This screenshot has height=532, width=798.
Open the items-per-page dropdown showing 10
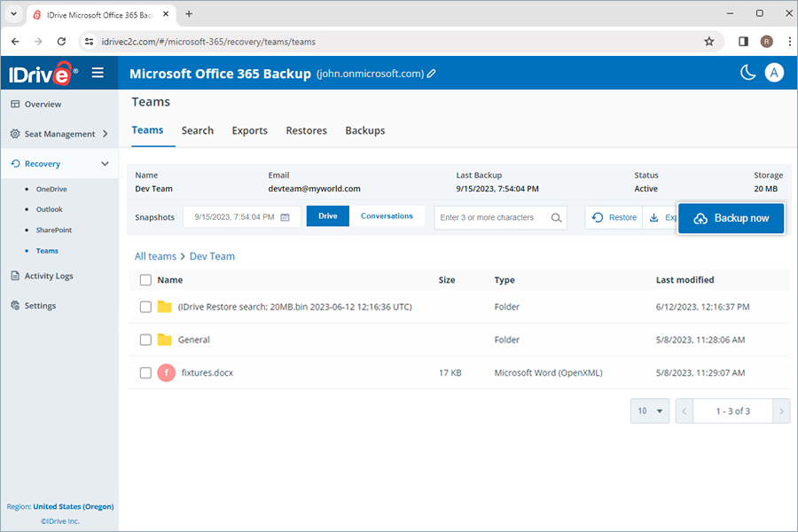[x=649, y=411]
